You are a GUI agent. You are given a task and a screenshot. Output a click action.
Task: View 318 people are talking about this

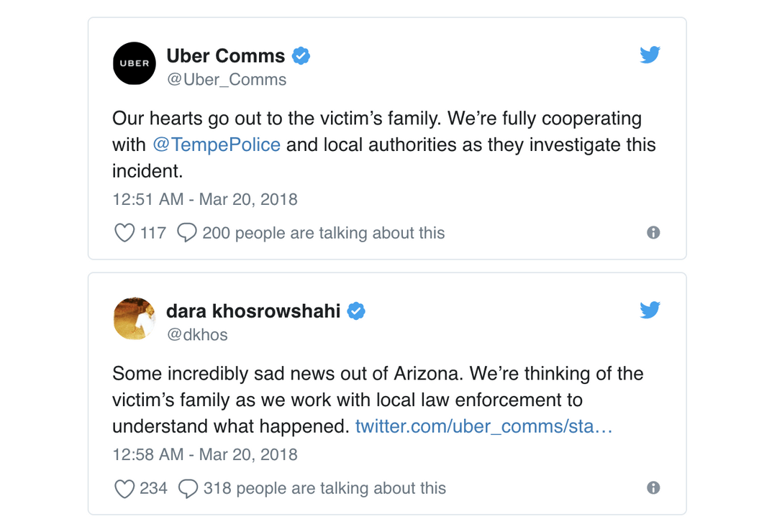324,488
